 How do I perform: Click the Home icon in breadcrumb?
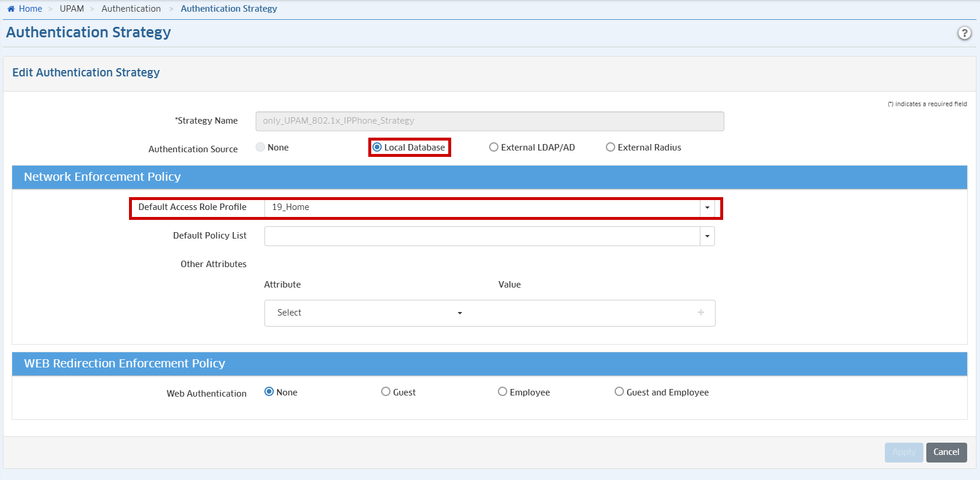pos(11,9)
